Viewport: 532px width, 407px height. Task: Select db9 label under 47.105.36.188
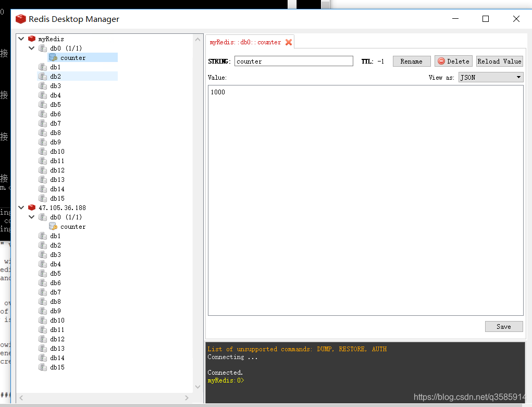tap(56, 311)
